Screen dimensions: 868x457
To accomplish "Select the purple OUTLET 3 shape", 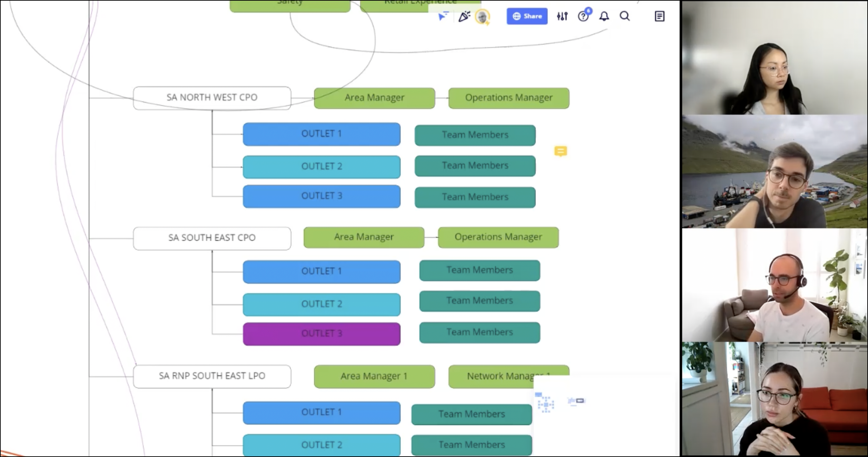I will [x=321, y=334].
